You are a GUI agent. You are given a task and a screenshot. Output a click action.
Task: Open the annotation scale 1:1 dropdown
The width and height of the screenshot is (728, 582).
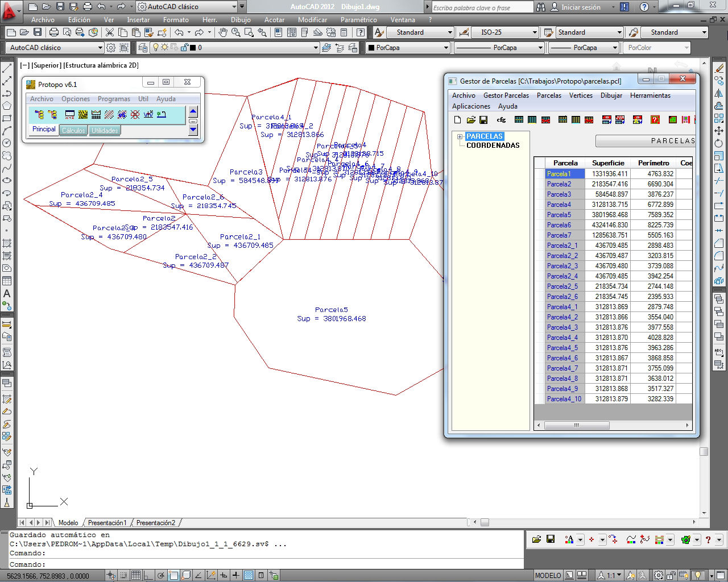(x=609, y=576)
